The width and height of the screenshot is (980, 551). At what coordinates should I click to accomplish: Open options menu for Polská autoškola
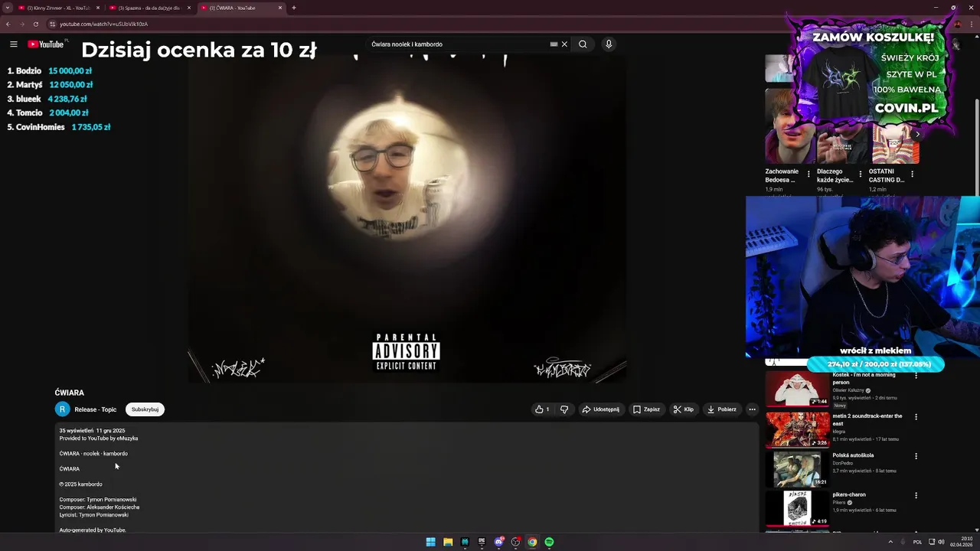tap(916, 456)
